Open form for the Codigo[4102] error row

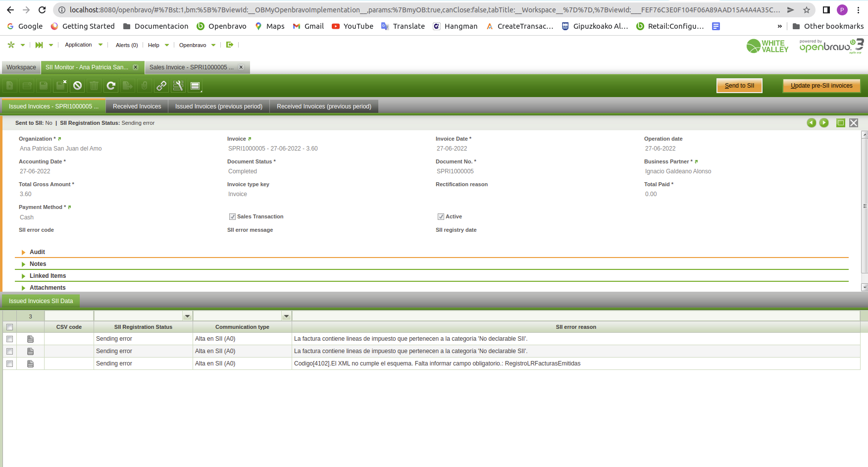[x=30, y=363]
